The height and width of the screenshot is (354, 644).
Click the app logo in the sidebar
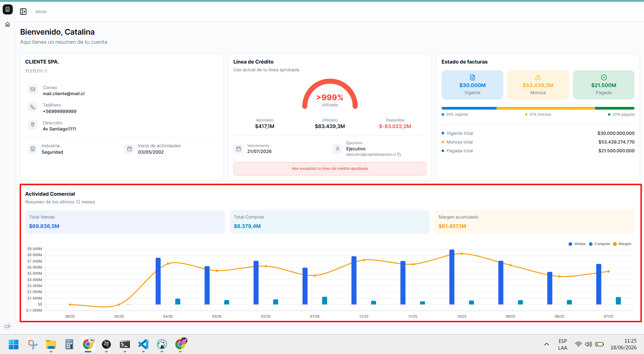(x=8, y=9)
